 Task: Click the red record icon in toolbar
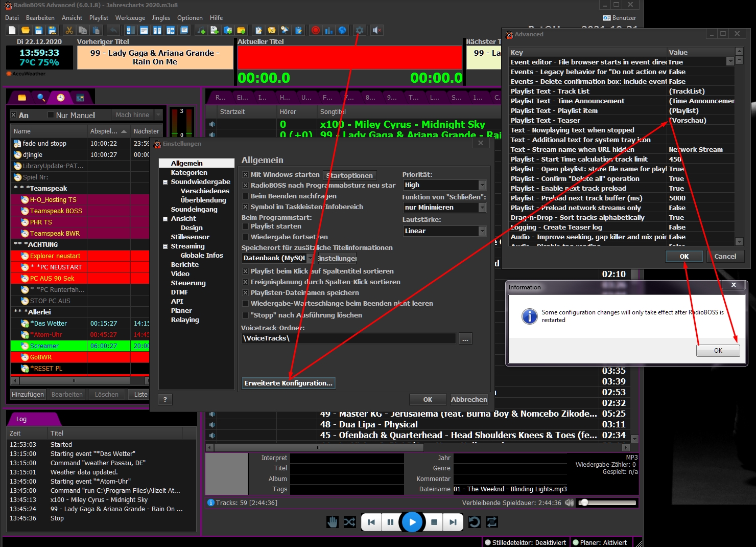[316, 31]
